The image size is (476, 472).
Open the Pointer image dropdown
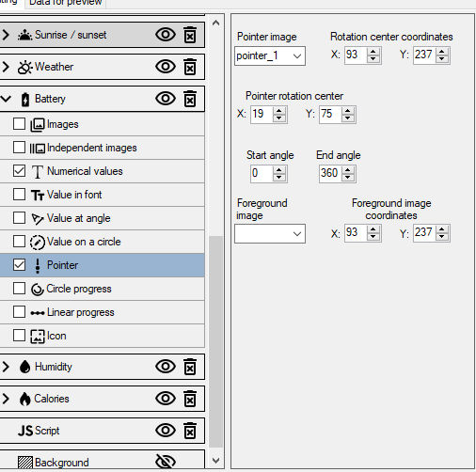pyautogui.click(x=270, y=55)
